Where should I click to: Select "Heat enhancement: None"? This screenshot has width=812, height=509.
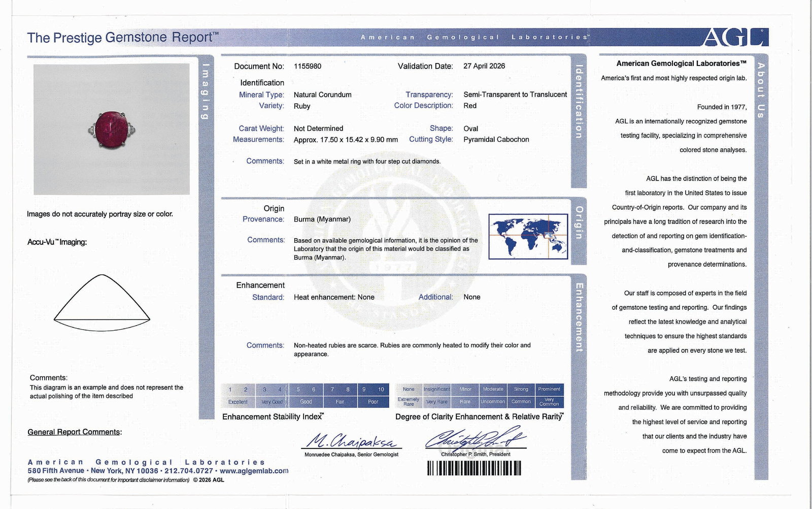[x=334, y=297]
